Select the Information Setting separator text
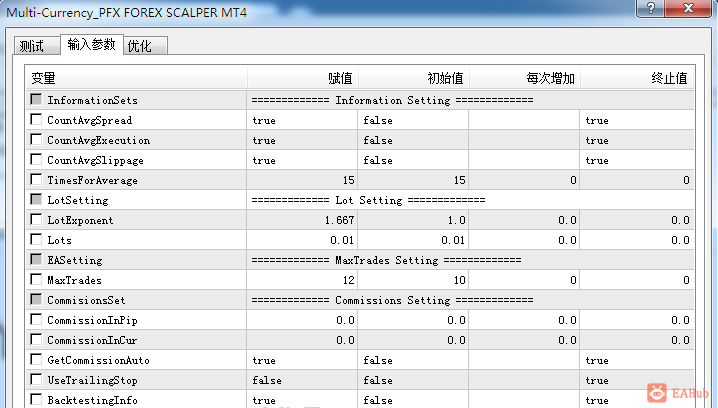Image resolution: width=718 pixels, height=408 pixels. pos(392,100)
